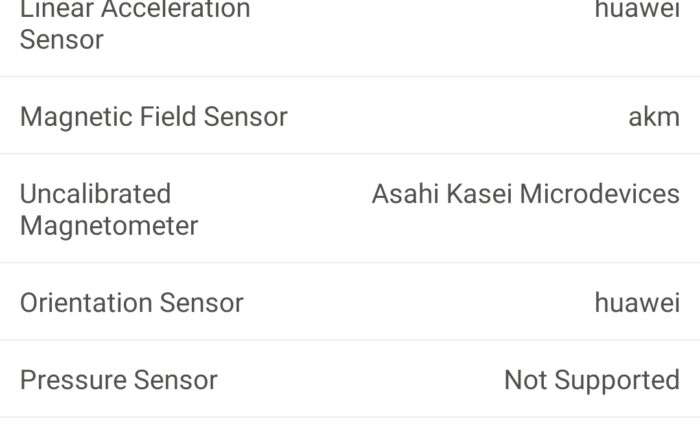Click the word Uncalibrated
The width and height of the screenshot is (700, 441).
click(x=96, y=194)
